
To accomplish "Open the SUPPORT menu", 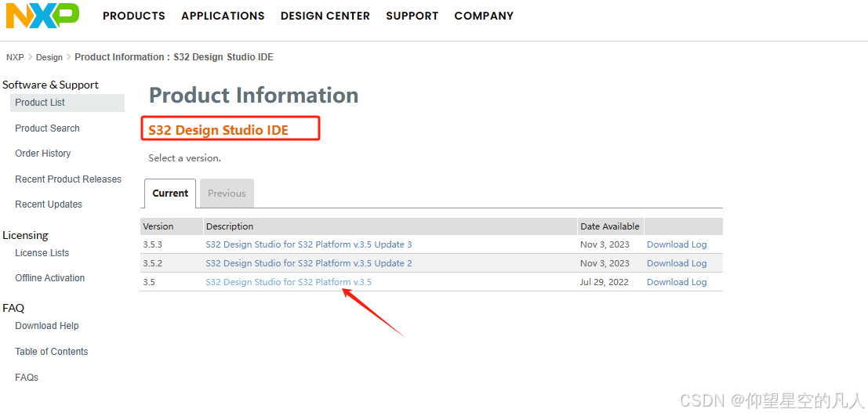I will (412, 16).
